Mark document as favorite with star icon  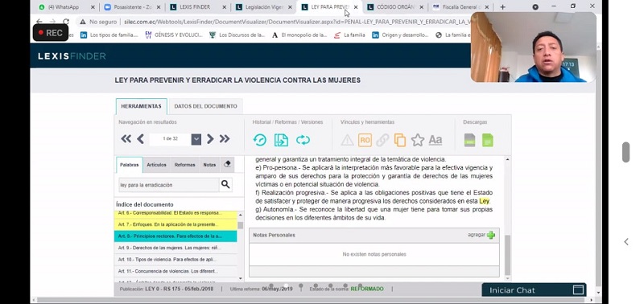click(418, 140)
